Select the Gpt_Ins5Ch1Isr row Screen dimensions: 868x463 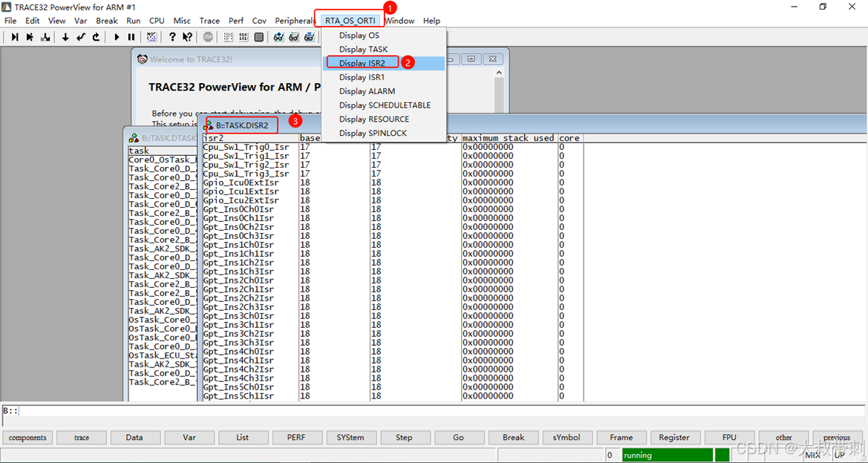pyautogui.click(x=393, y=396)
